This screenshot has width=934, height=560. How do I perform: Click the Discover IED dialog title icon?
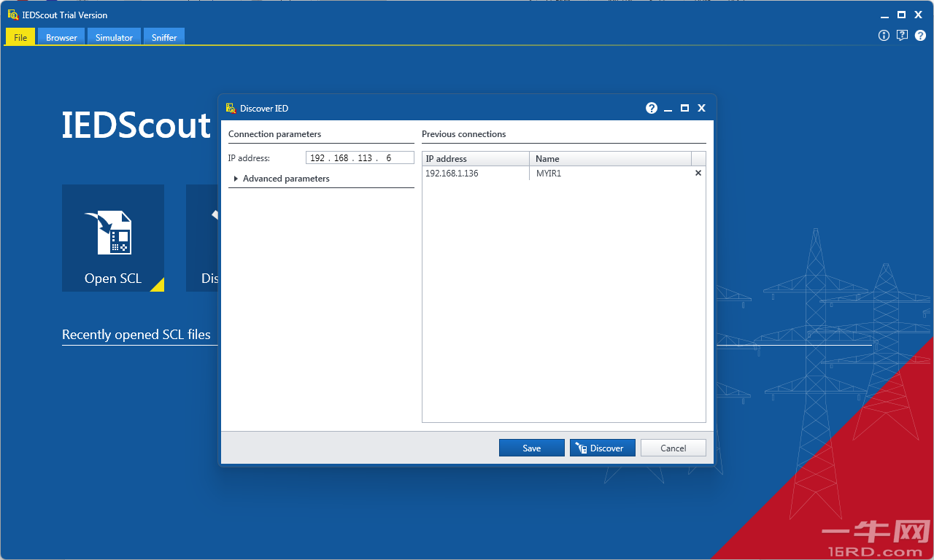pos(231,108)
